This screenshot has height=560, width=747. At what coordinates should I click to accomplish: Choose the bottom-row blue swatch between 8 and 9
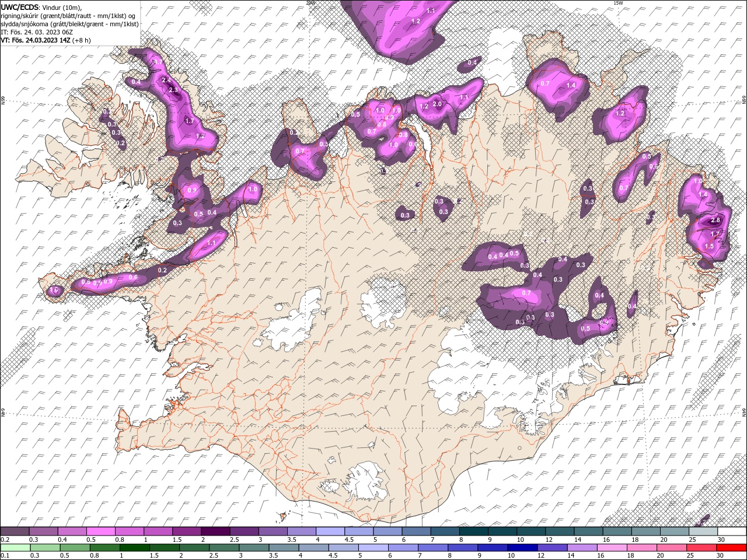click(x=463, y=548)
